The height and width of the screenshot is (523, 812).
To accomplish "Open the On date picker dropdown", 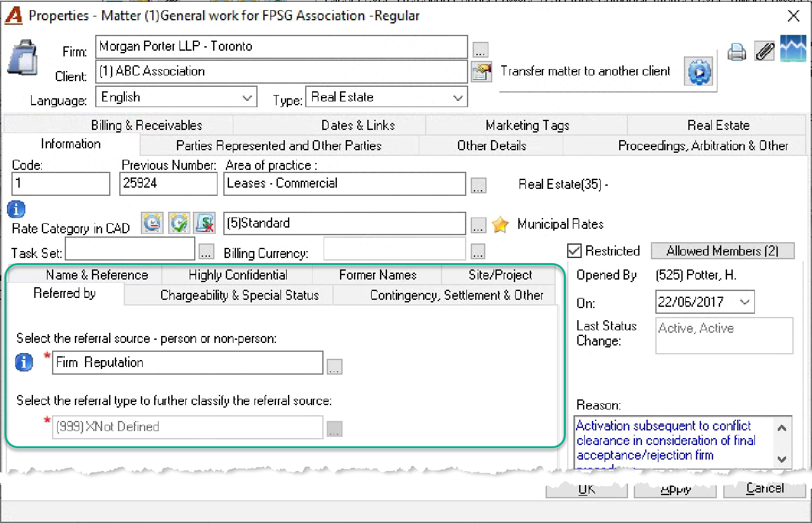I will click(x=745, y=302).
